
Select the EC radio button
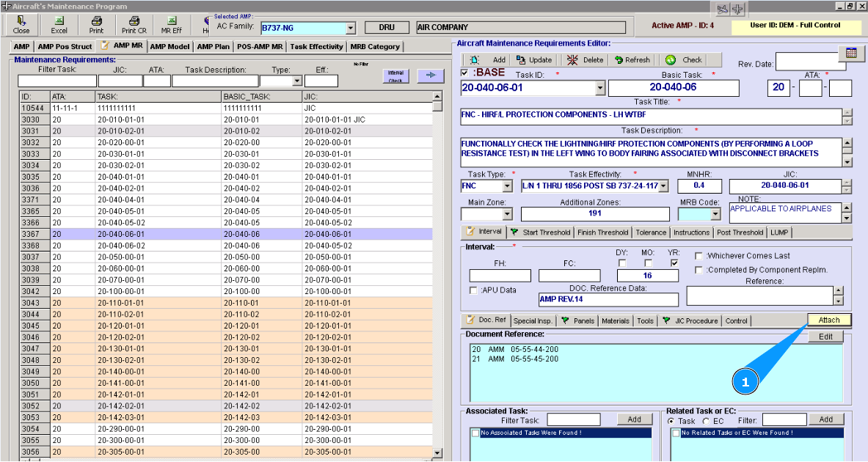[706, 421]
